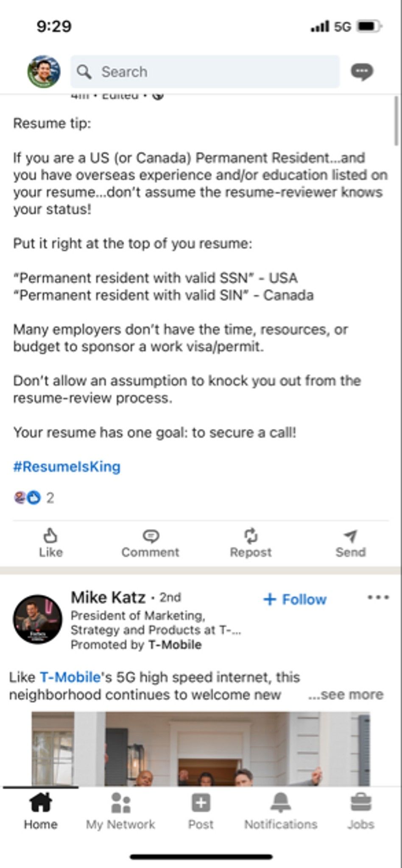Image resolution: width=402 pixels, height=868 pixels.
Task: Like the resume tip post
Action: click(50, 543)
